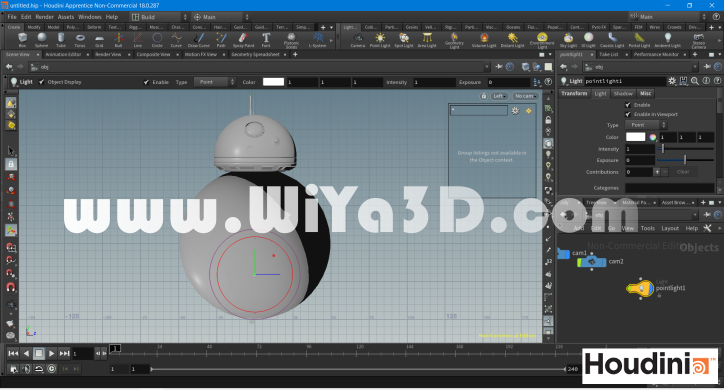Image resolution: width=724 pixels, height=390 pixels.
Task: Toggle Enable in Viewport checkbox
Action: click(628, 114)
